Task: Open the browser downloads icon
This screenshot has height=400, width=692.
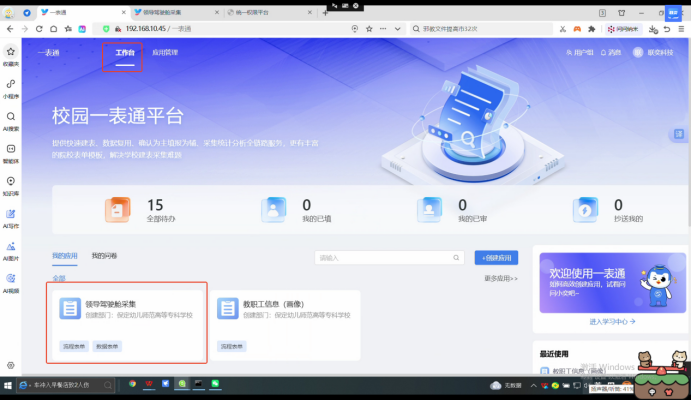Action: [653, 29]
